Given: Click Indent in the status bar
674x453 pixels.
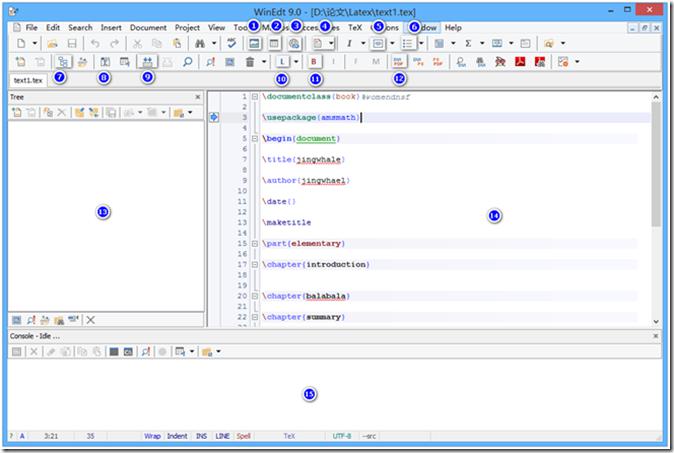Looking at the screenshot, I should [x=177, y=436].
